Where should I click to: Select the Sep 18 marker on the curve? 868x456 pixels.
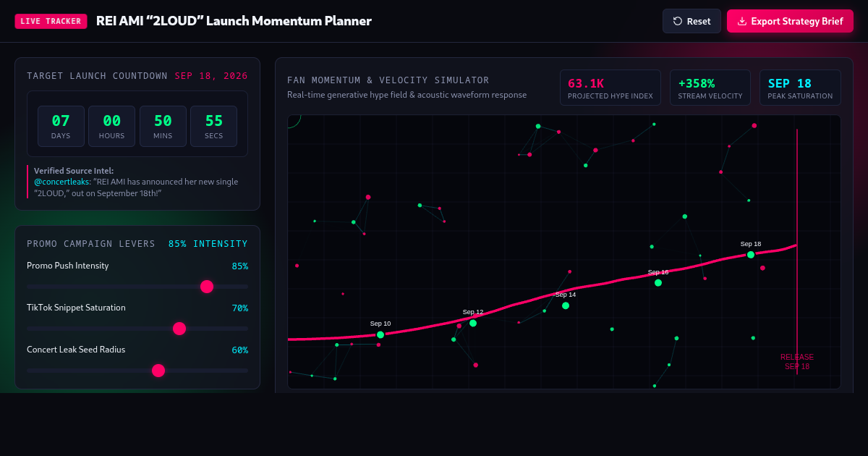coord(751,255)
